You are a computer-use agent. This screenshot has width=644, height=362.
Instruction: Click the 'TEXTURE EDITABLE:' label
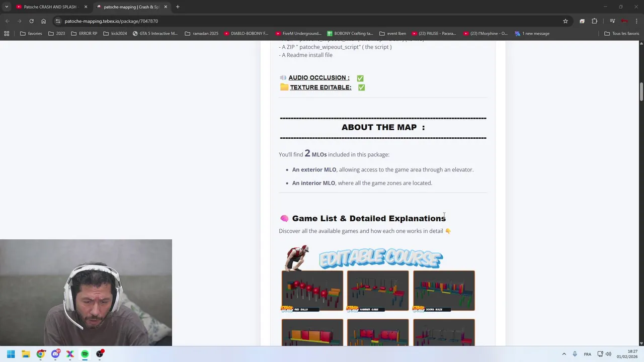[x=320, y=87]
